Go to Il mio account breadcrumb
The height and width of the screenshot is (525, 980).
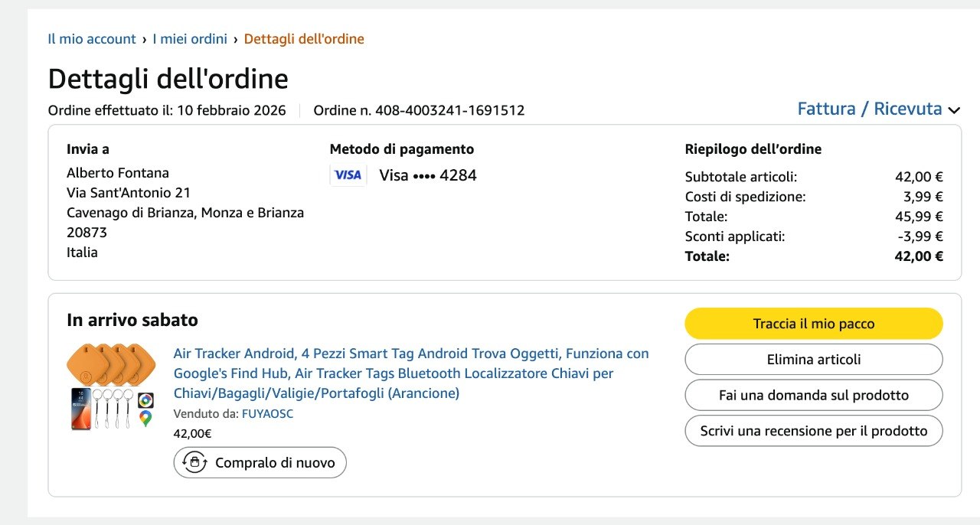pos(92,39)
